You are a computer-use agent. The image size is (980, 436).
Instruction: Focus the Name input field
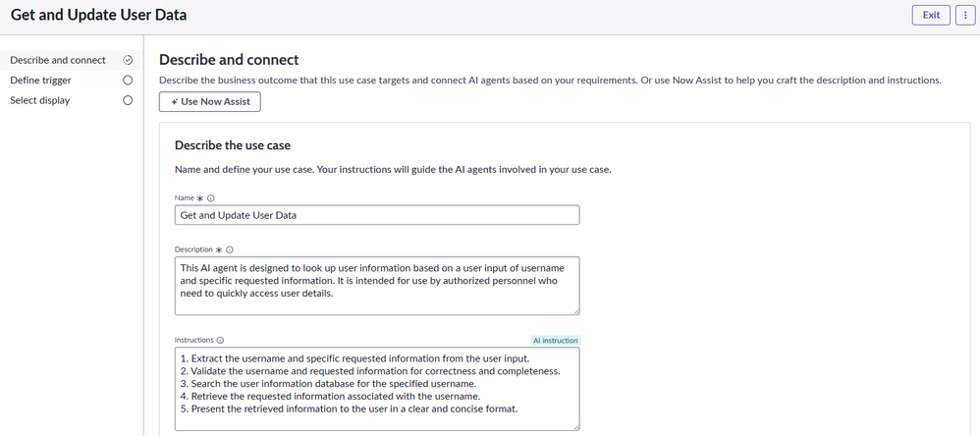376,215
